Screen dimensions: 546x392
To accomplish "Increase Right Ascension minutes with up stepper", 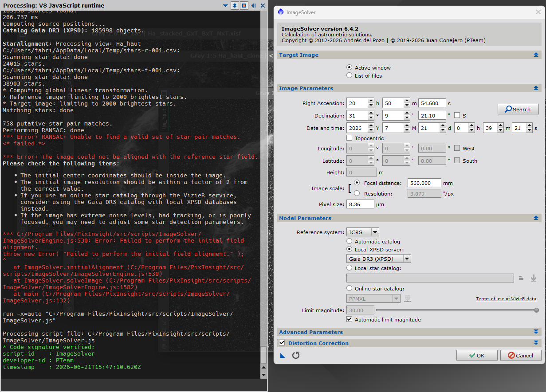I will point(407,101).
